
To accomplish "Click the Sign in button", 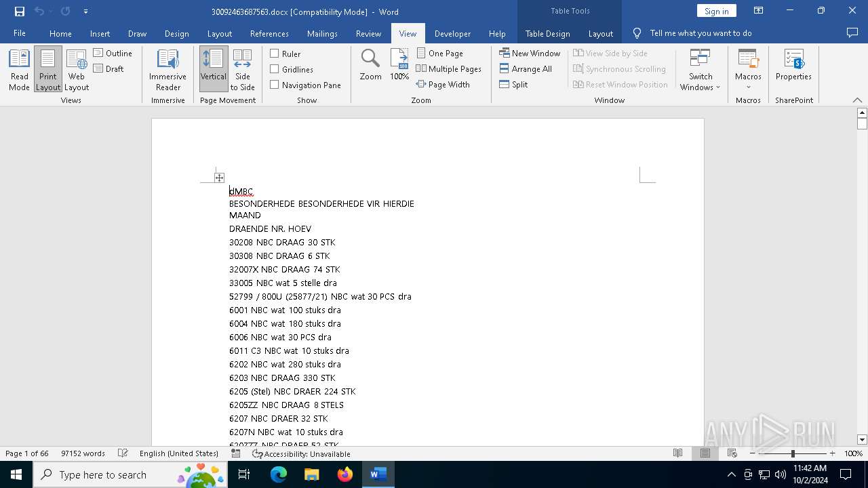I will click(x=716, y=11).
